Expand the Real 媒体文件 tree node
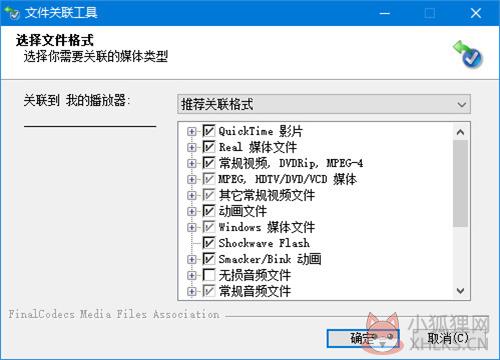The width and height of the screenshot is (500, 360). pos(192,147)
